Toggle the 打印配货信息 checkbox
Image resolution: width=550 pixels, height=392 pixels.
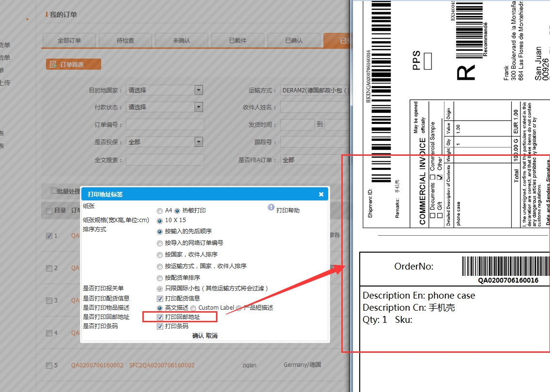(160, 299)
